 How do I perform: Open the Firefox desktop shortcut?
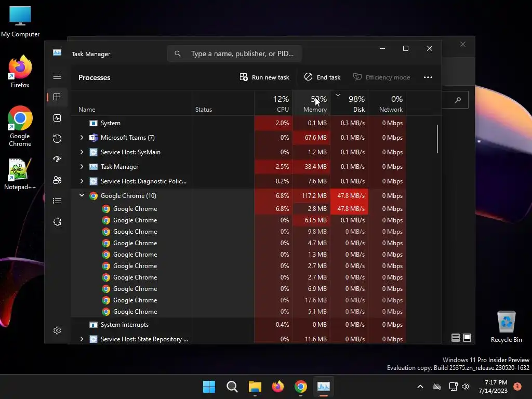pos(20,72)
